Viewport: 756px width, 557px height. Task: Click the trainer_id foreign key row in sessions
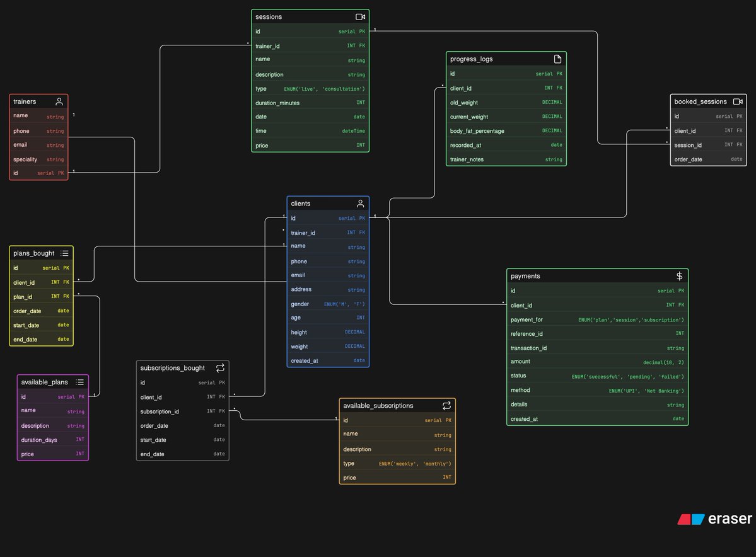pos(310,45)
